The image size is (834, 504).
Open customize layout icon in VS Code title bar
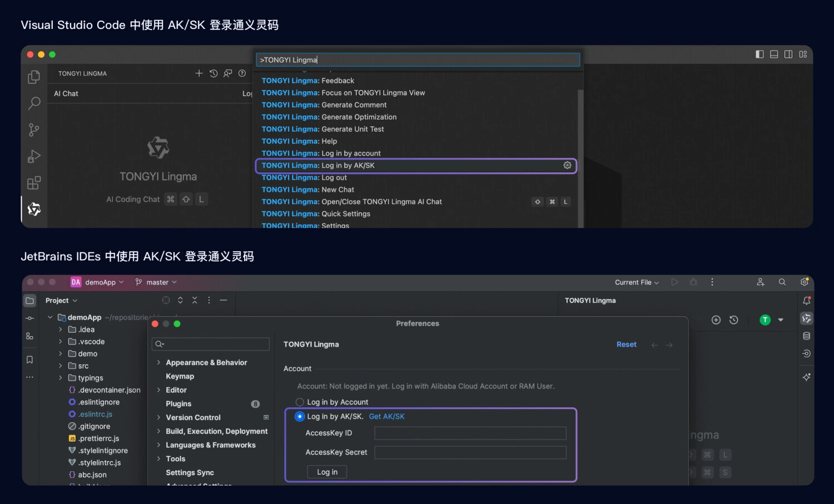(803, 54)
